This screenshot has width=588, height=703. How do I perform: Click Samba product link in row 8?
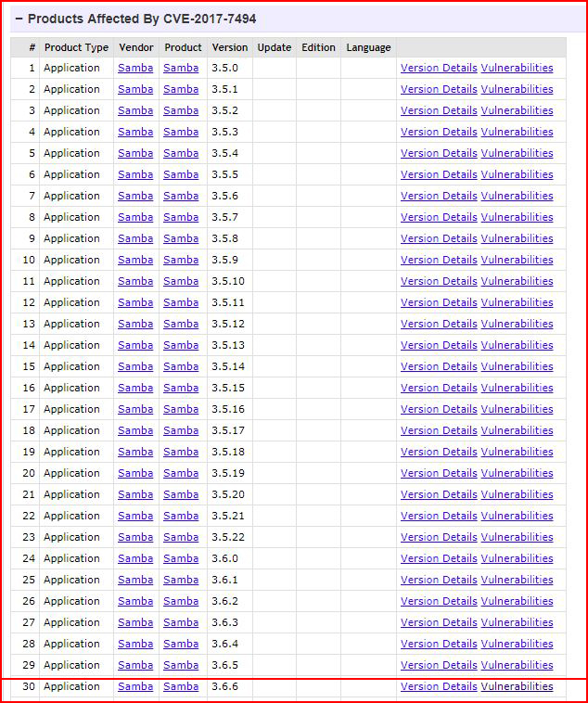tap(181, 217)
